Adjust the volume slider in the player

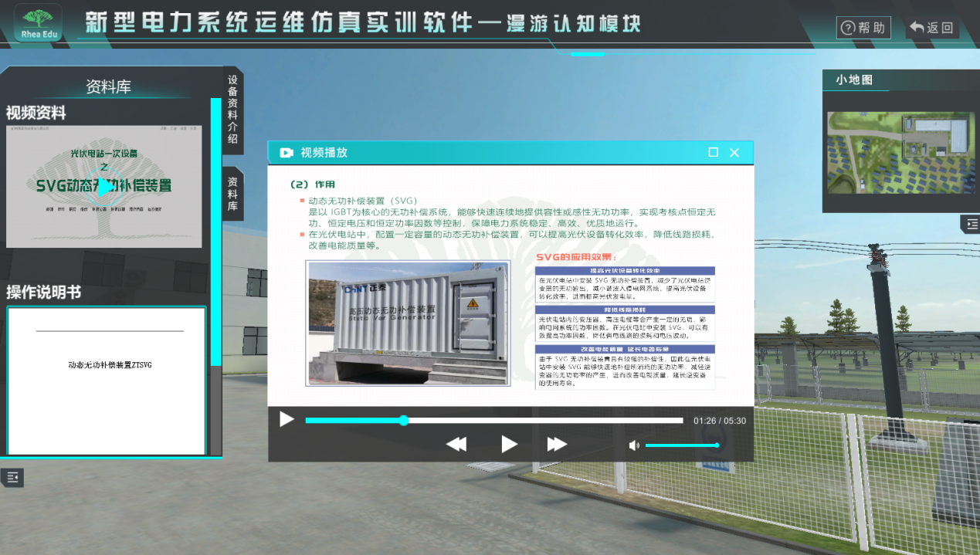(x=683, y=445)
